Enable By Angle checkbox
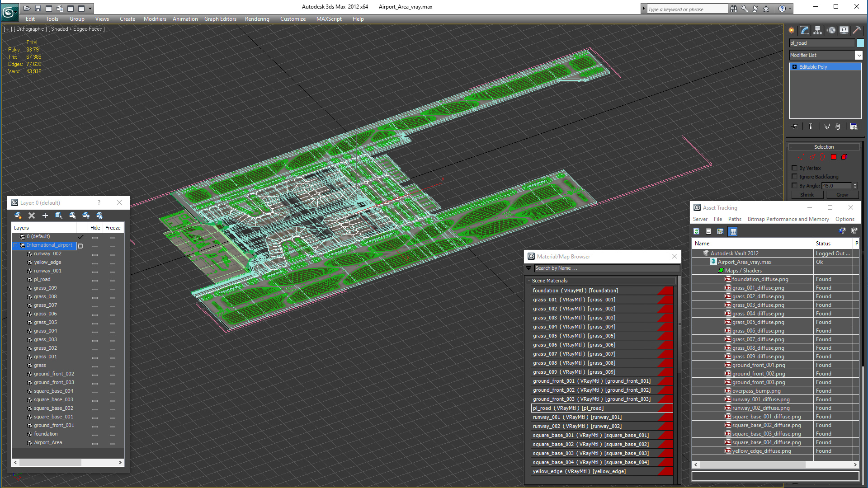 pos(794,186)
